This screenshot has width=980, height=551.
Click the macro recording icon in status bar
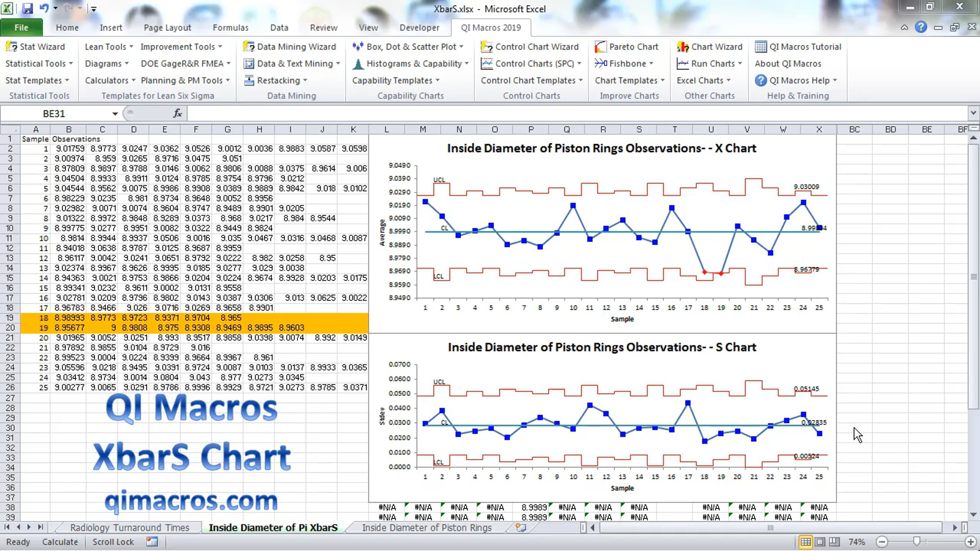pyautogui.click(x=152, y=542)
